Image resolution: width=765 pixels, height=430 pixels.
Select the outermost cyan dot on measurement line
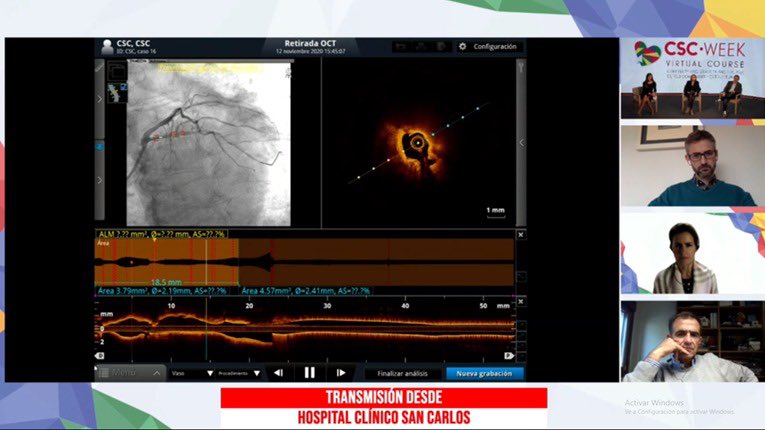[478, 108]
